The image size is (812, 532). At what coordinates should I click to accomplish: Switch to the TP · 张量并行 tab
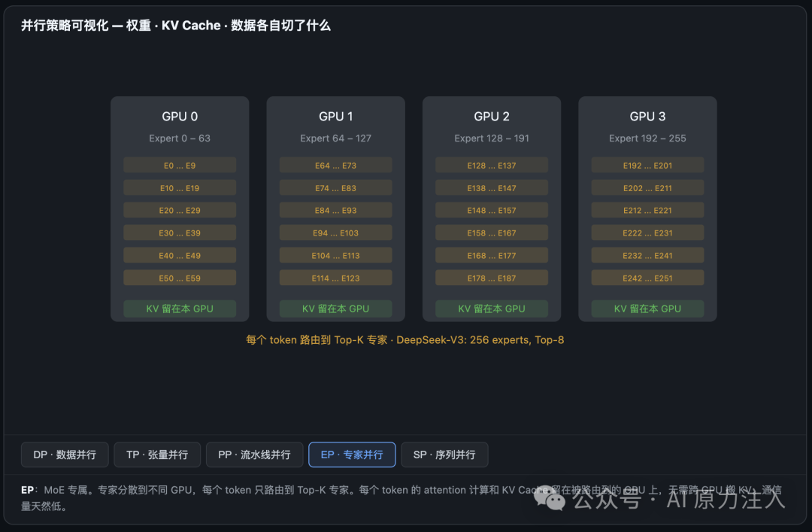[x=157, y=454]
